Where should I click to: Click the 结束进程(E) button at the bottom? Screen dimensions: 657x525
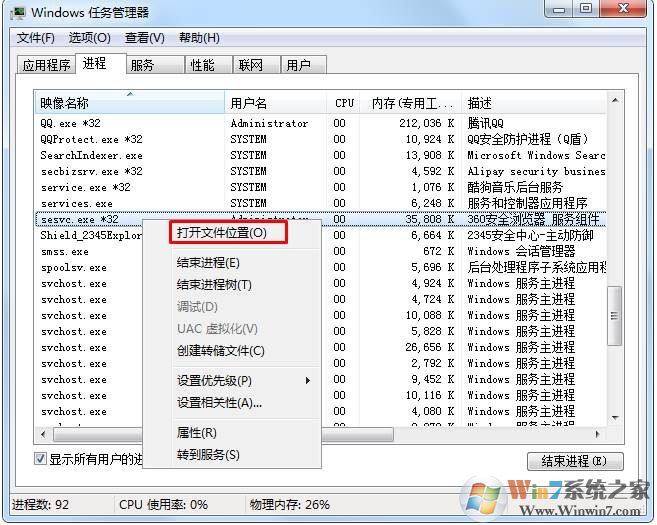[574, 461]
